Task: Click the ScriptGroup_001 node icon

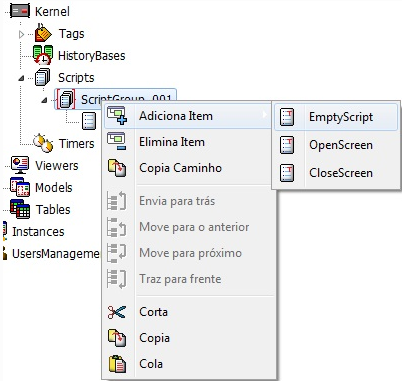Action: [66, 99]
